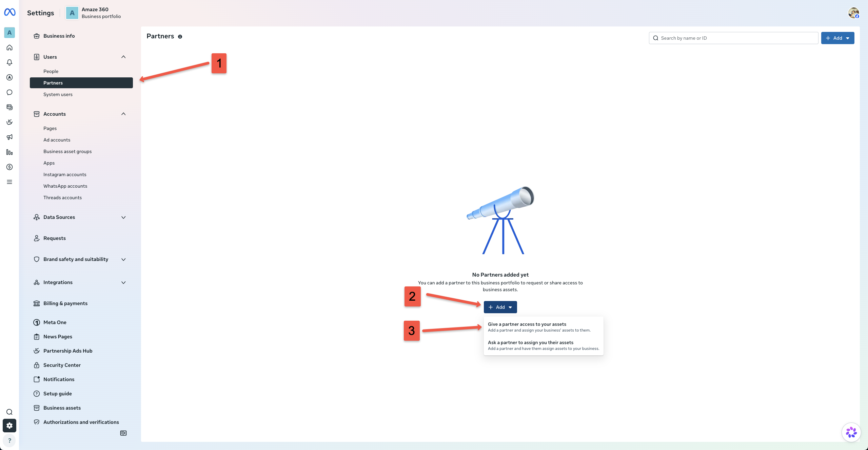Expand Brand safety and suitability section
Screen dimensions: 868x450
click(x=123, y=259)
